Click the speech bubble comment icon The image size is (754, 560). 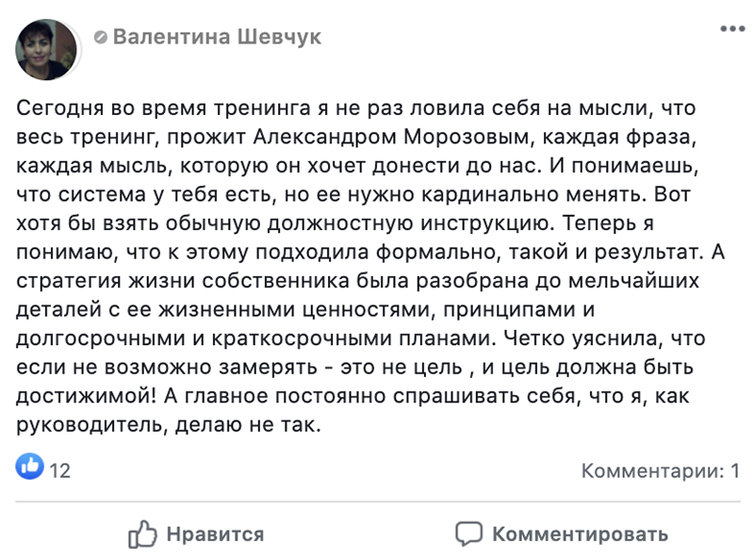(468, 534)
